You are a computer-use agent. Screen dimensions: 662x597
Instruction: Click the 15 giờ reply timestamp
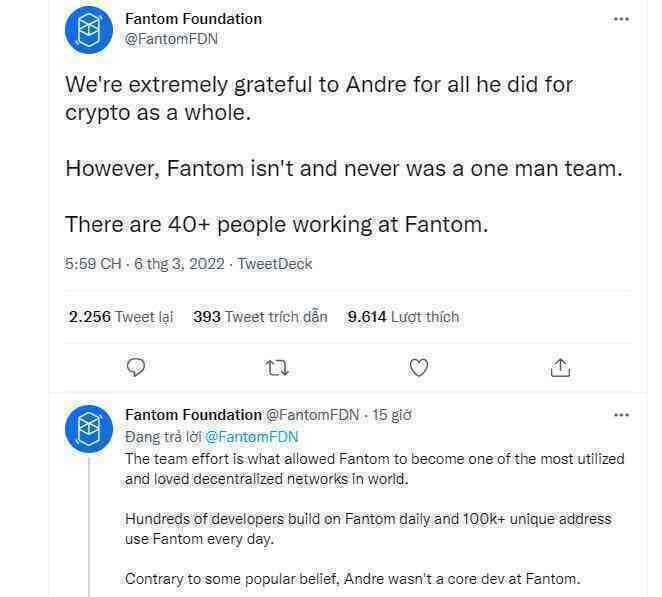click(392, 415)
